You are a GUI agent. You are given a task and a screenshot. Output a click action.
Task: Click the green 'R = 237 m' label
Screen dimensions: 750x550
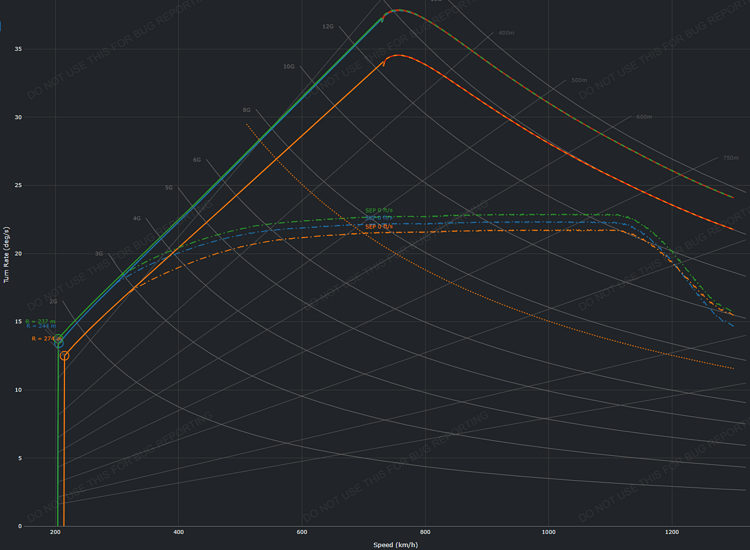click(40, 321)
